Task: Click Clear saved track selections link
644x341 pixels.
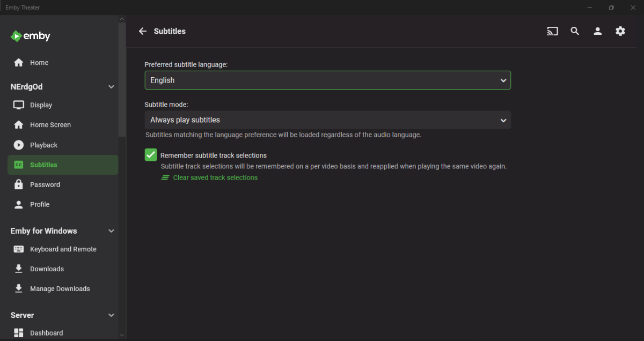Action: click(x=215, y=177)
